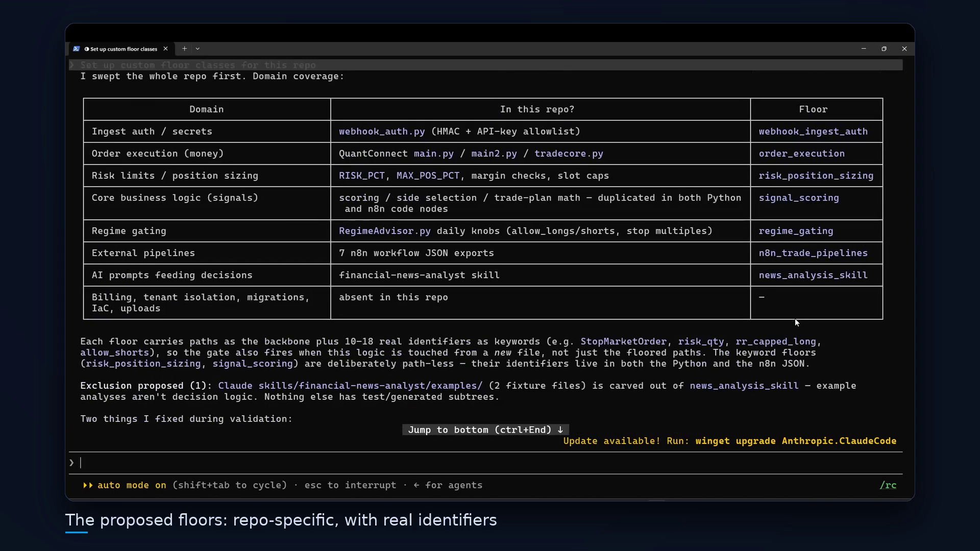Click 'Ingest auth / secrets' domain cell
The height and width of the screenshot is (551, 980).
coord(207,132)
